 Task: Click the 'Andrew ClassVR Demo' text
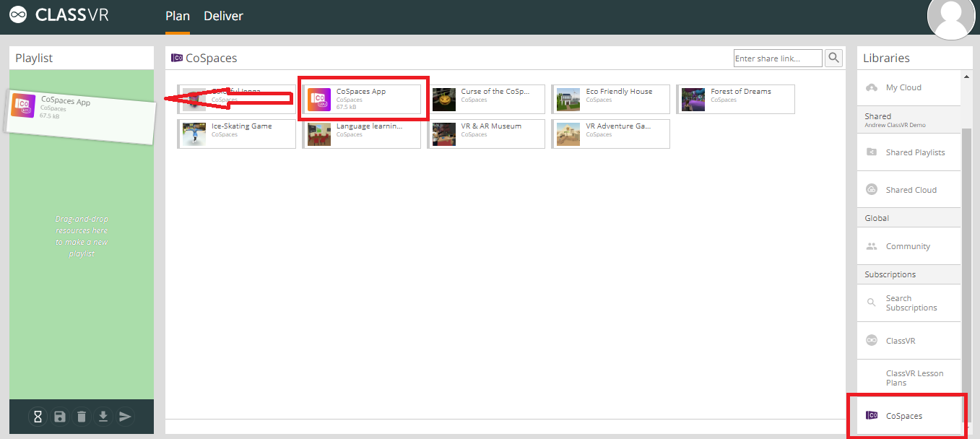[895, 126]
